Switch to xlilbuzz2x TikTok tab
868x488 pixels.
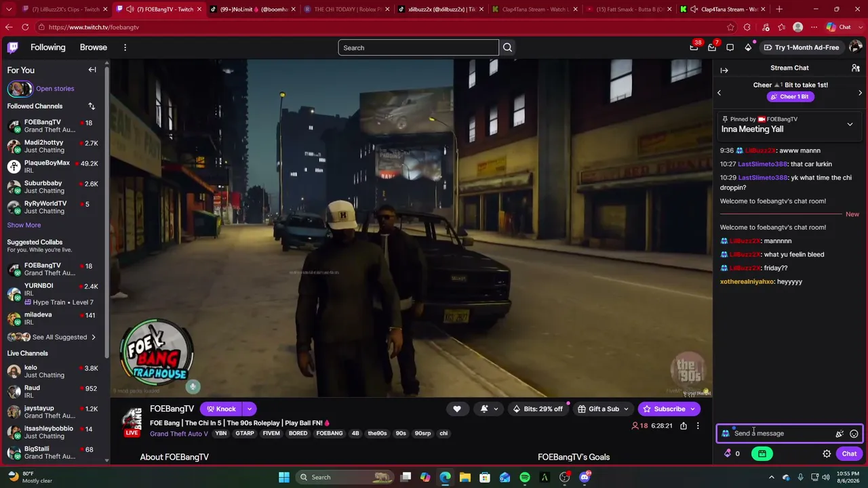coord(441,9)
